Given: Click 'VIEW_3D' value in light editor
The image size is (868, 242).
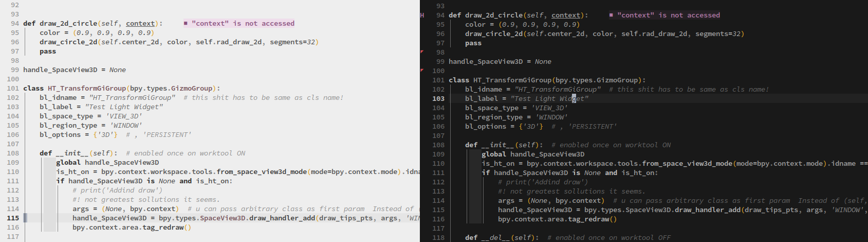Looking at the screenshot, I should (124, 116).
